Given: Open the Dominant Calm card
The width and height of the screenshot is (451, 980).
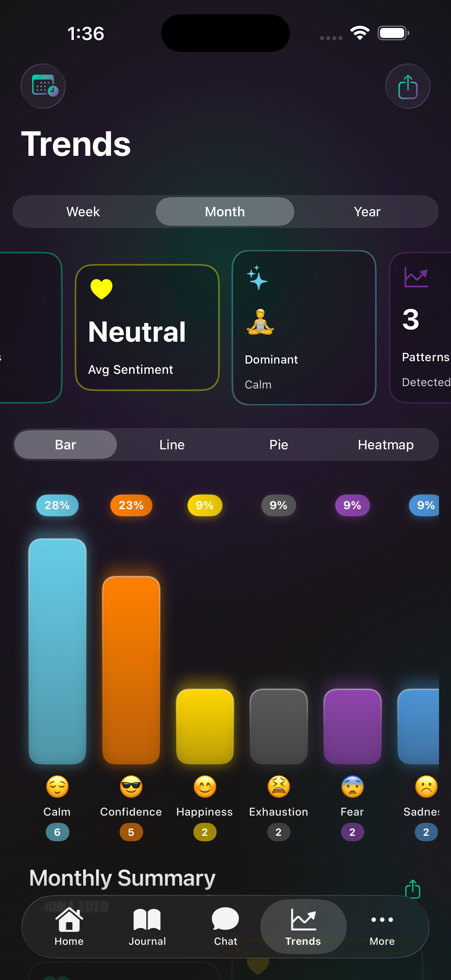Looking at the screenshot, I should point(304,327).
